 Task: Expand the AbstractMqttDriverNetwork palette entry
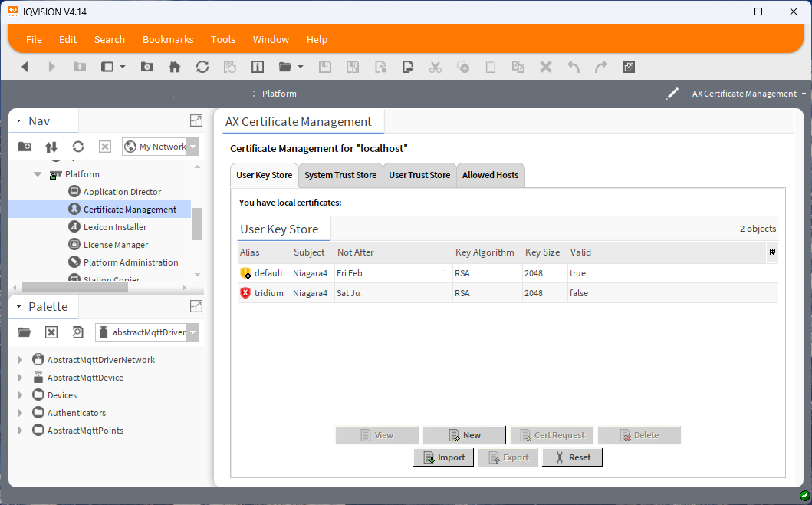click(x=19, y=359)
